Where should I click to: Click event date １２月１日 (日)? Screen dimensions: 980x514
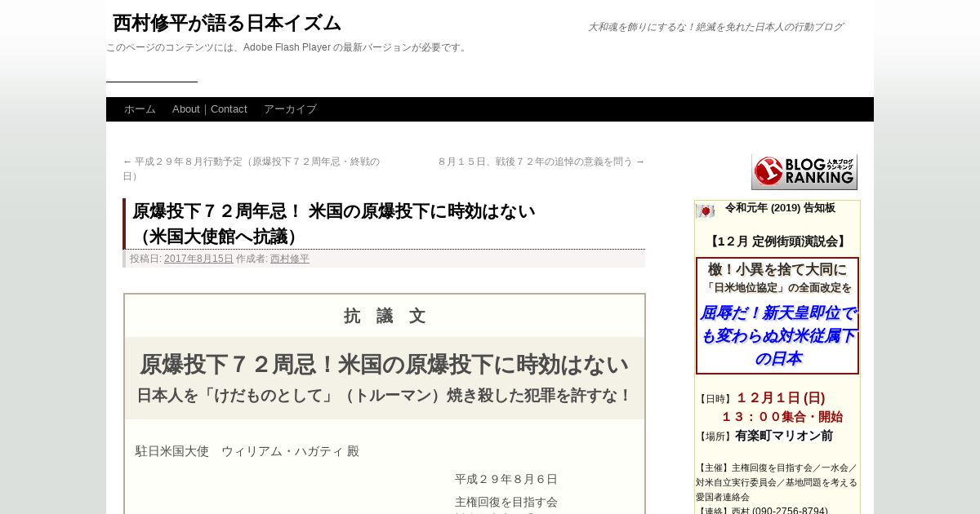tap(781, 398)
